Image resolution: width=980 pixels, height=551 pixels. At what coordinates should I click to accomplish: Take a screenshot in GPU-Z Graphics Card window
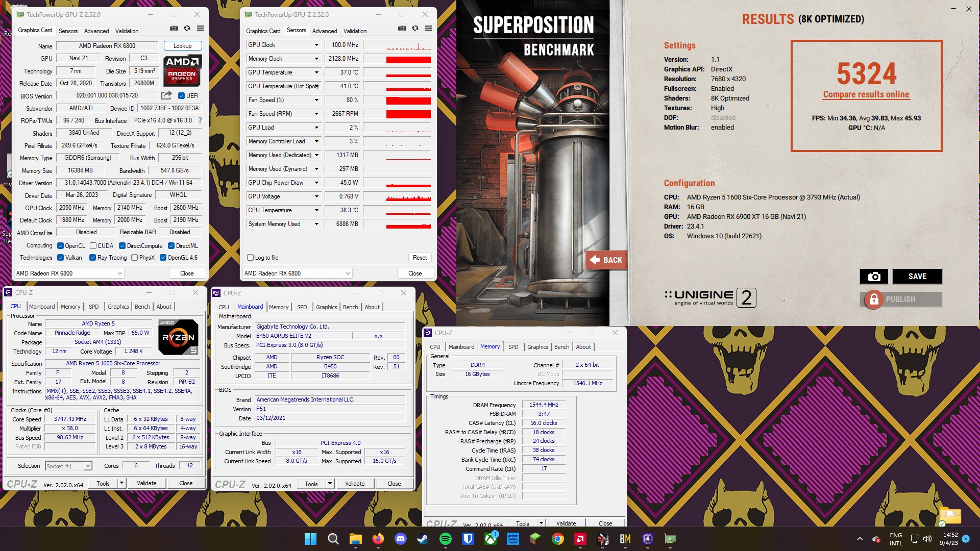coord(174,29)
